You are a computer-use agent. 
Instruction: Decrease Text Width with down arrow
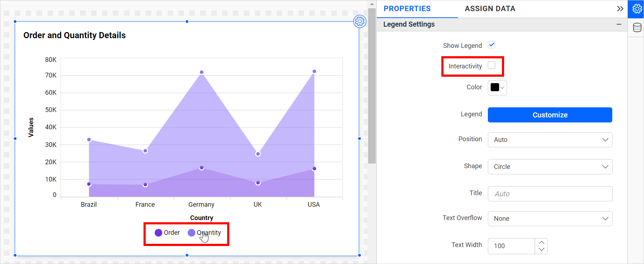[541, 250]
